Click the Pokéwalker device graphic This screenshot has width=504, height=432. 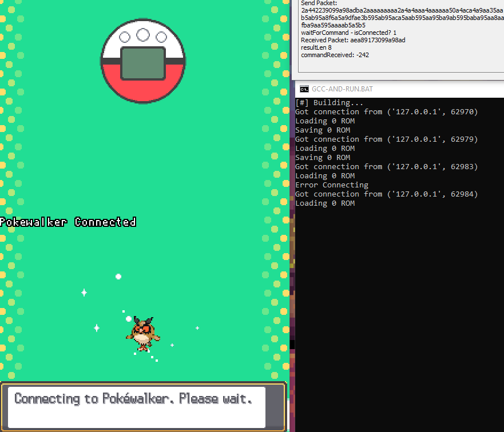point(143,61)
